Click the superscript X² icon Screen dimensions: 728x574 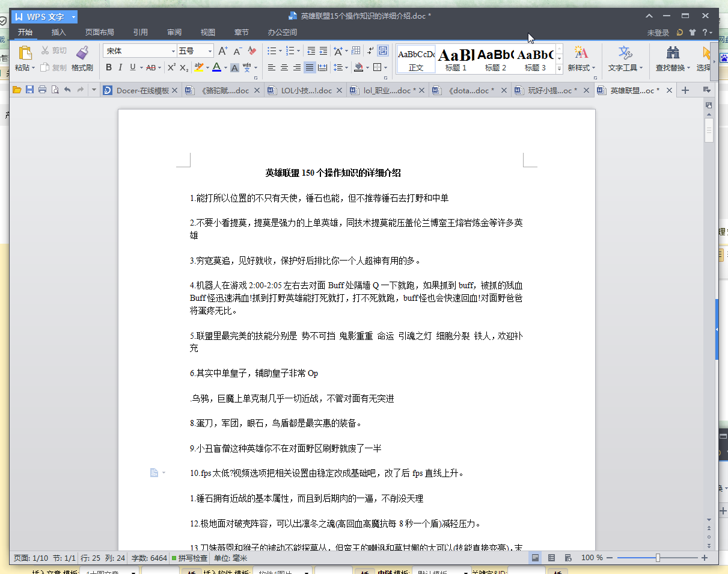coord(171,67)
